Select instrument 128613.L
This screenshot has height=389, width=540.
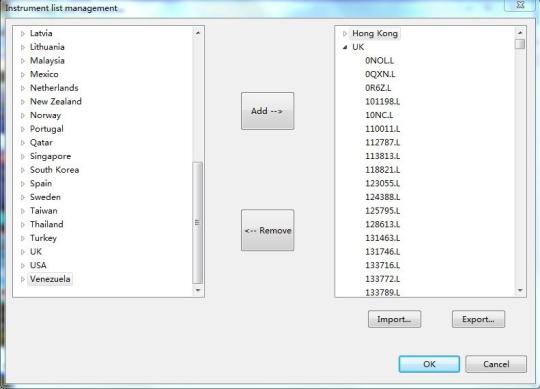(x=383, y=224)
